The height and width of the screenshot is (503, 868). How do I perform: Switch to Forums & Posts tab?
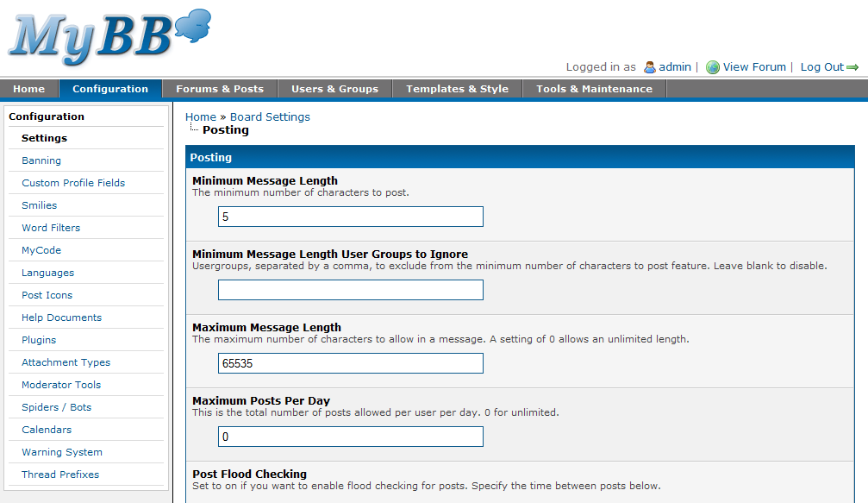[220, 89]
